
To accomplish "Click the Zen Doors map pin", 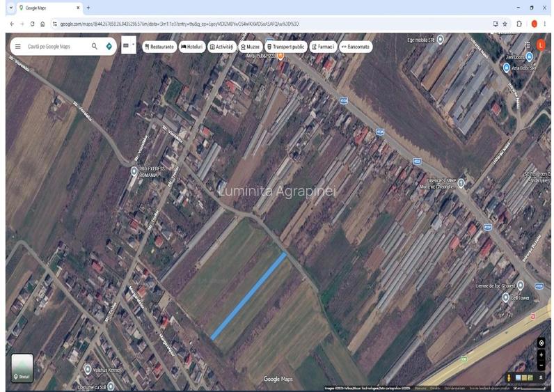I will 529,56.
